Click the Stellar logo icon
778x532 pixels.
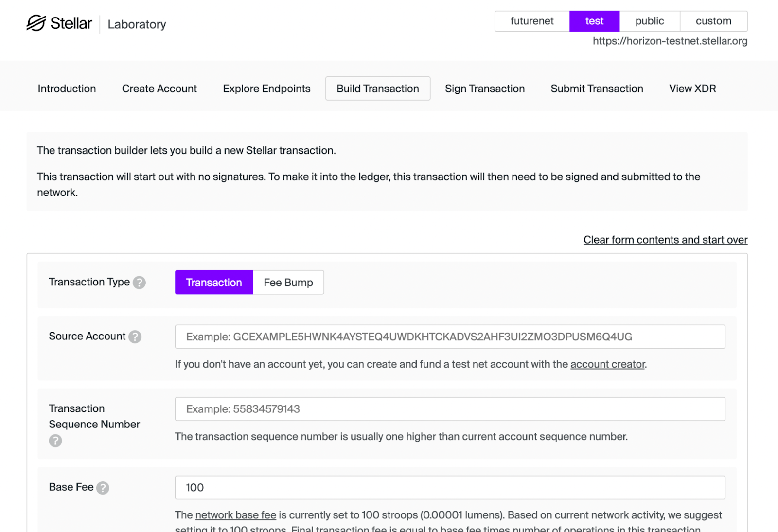pos(36,23)
